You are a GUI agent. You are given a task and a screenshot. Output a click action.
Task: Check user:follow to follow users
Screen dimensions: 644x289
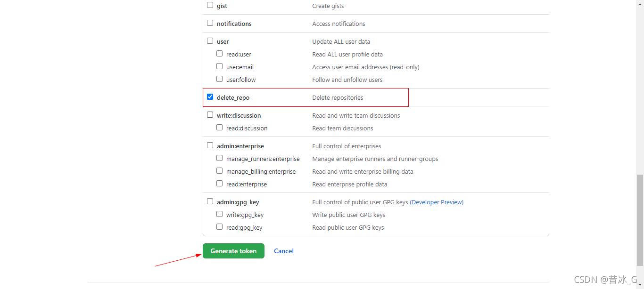[x=220, y=79]
